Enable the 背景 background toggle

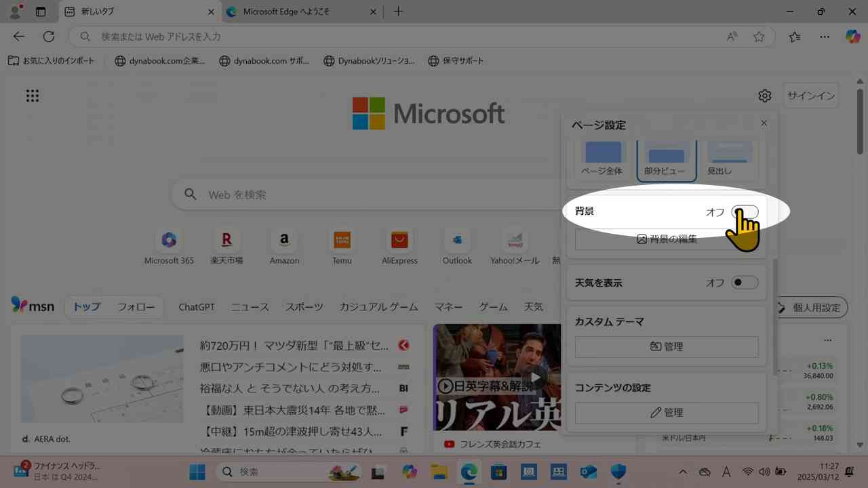(744, 211)
